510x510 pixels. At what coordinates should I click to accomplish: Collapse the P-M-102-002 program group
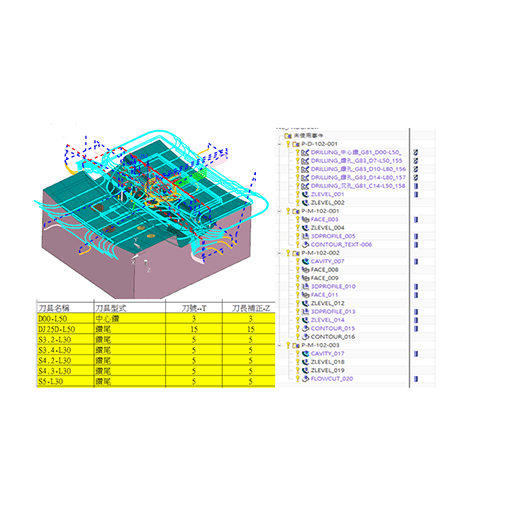[x=280, y=253]
